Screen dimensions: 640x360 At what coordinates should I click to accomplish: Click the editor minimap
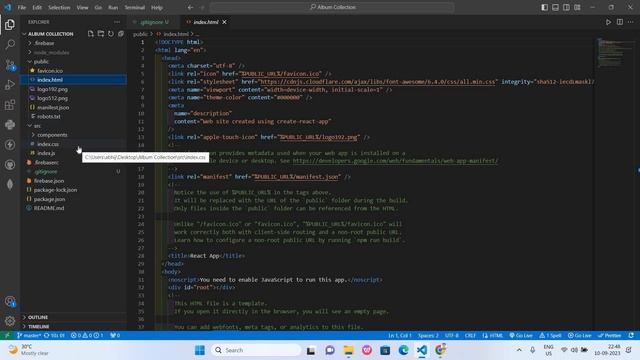[x=616, y=53]
